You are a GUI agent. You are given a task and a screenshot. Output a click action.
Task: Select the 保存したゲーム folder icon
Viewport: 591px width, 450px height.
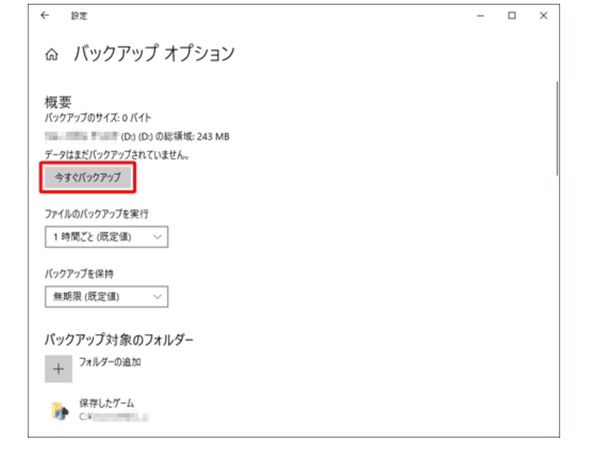(x=60, y=411)
